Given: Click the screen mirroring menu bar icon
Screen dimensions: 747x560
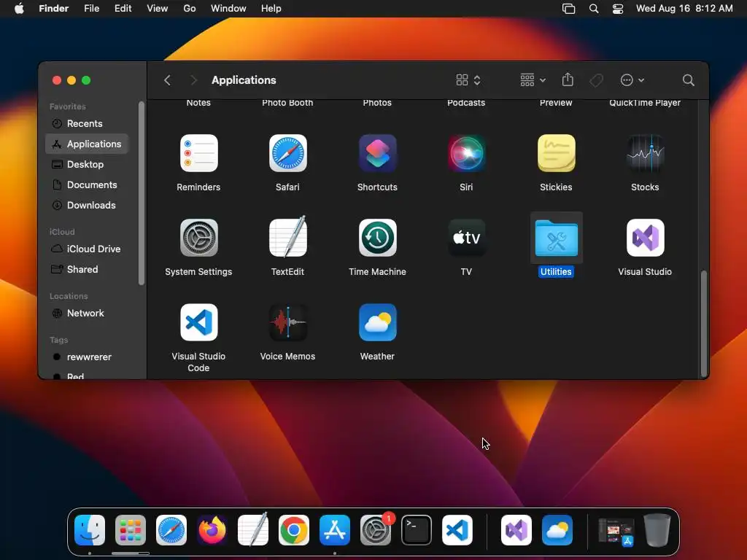Looking at the screenshot, I should tap(568, 9).
